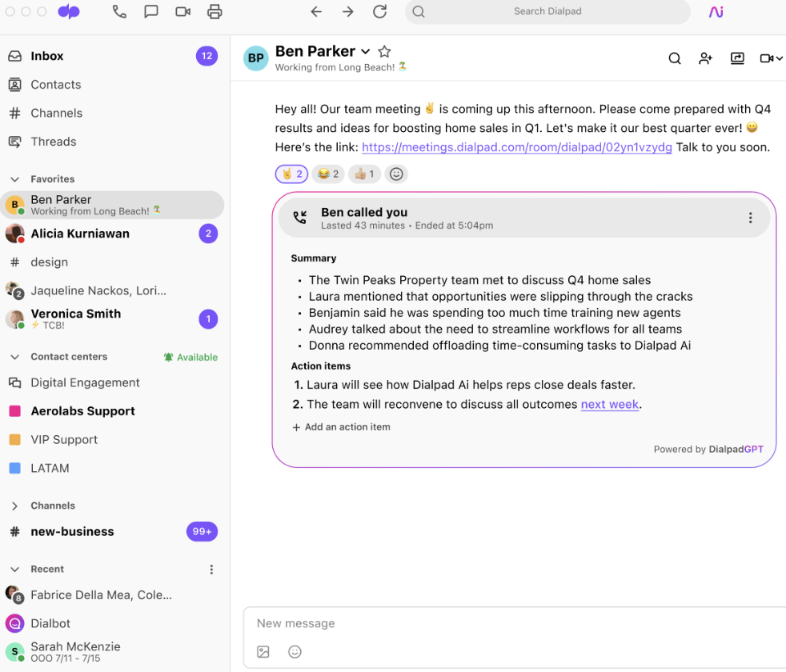Click the add person icon

coord(705,58)
